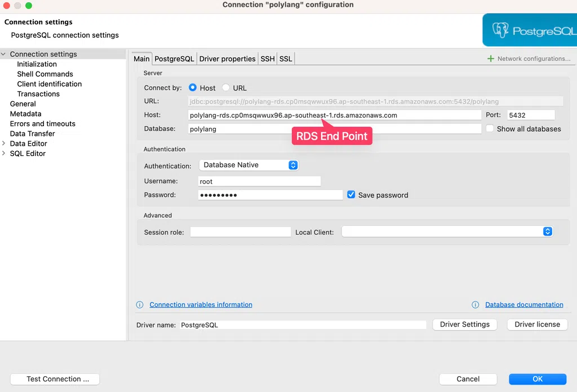Viewport: 577px width, 392px height.
Task: Click the Test Connection button
Action: click(55, 379)
